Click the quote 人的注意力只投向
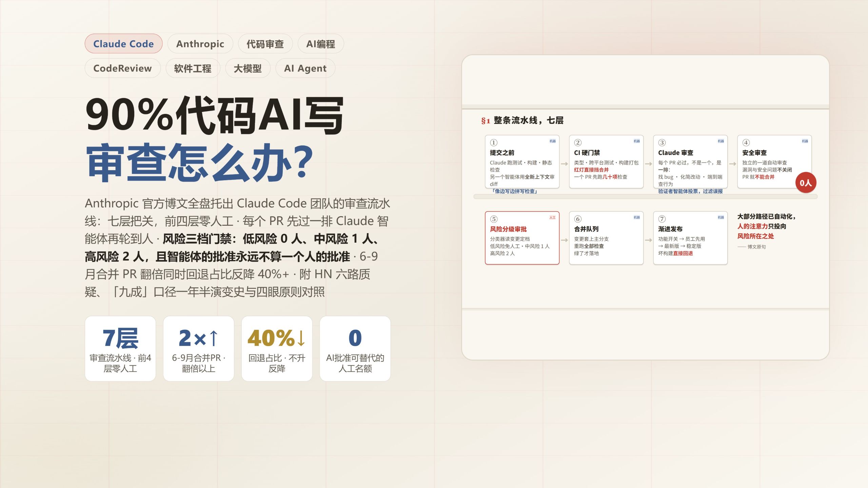 [762, 226]
